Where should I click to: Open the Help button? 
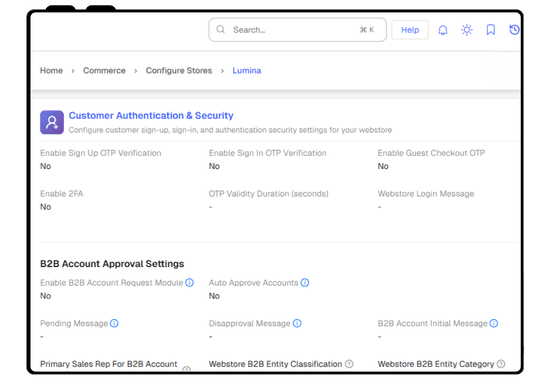click(410, 30)
